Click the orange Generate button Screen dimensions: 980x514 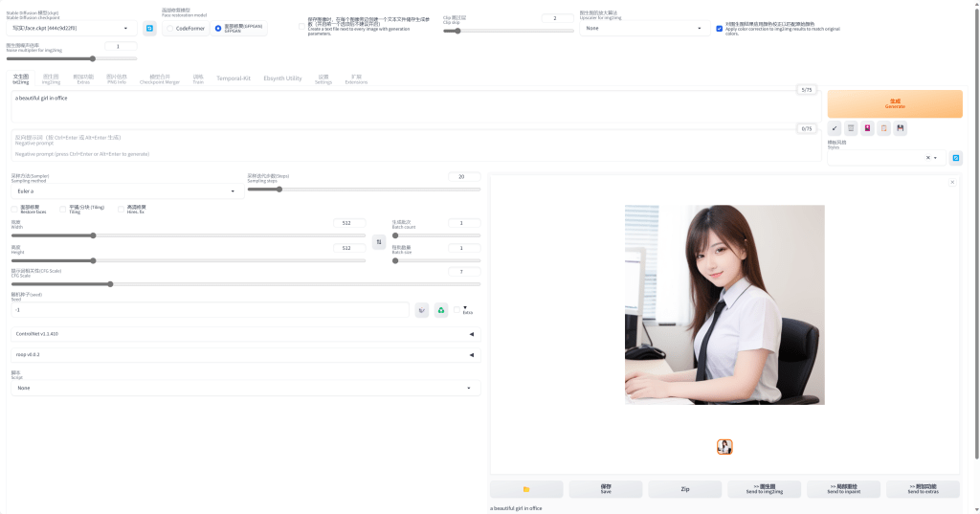tap(894, 103)
